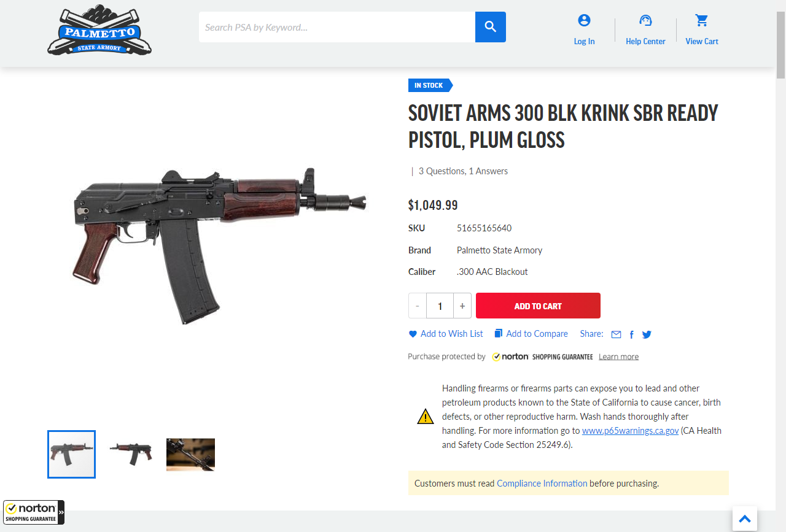Share product on Facebook
The width and height of the screenshot is (786, 532).
[x=631, y=334]
